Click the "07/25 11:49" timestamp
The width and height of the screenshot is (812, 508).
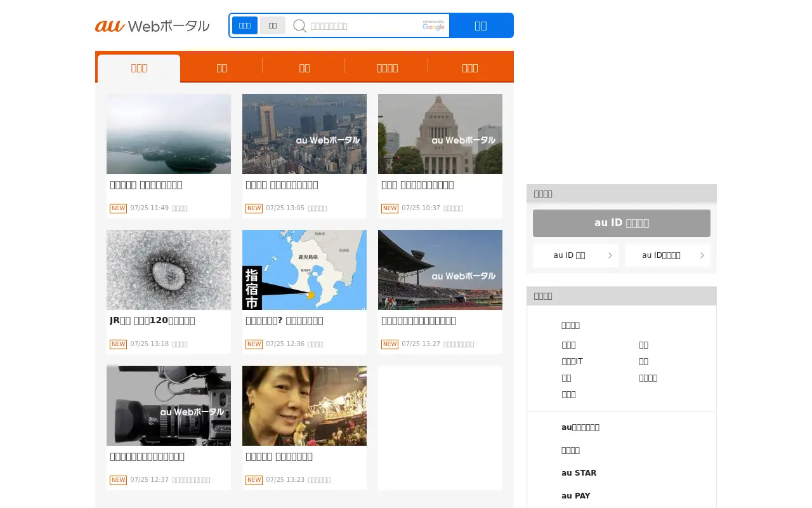(x=149, y=208)
